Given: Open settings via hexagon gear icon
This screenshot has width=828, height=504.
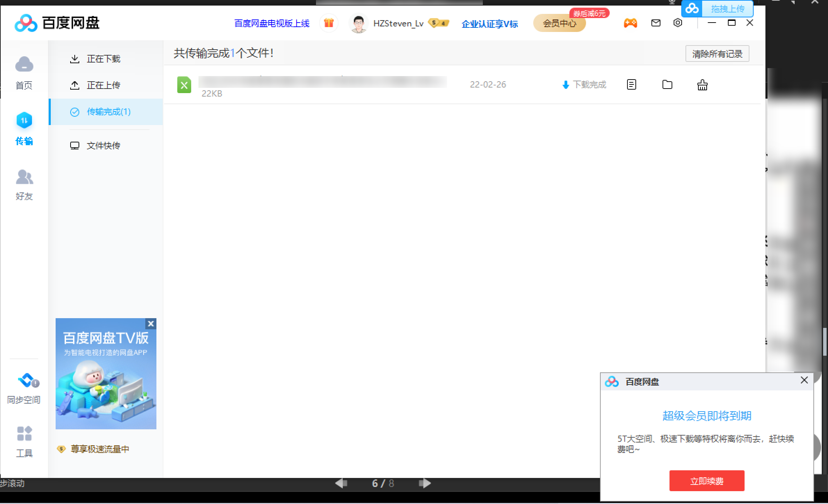Looking at the screenshot, I should (x=677, y=23).
